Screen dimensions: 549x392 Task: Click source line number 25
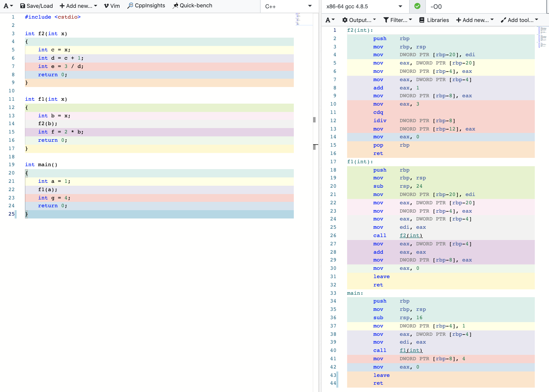(11, 214)
